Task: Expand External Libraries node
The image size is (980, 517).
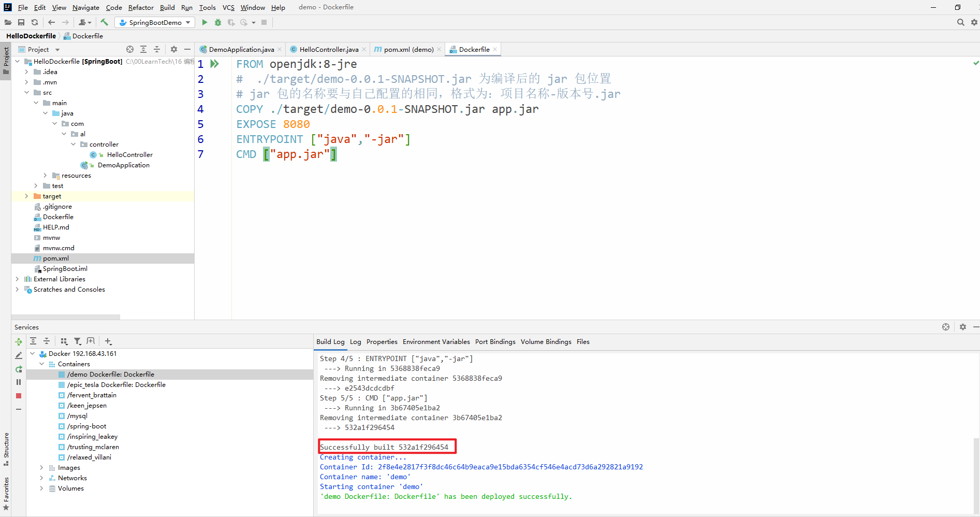Action: point(17,279)
